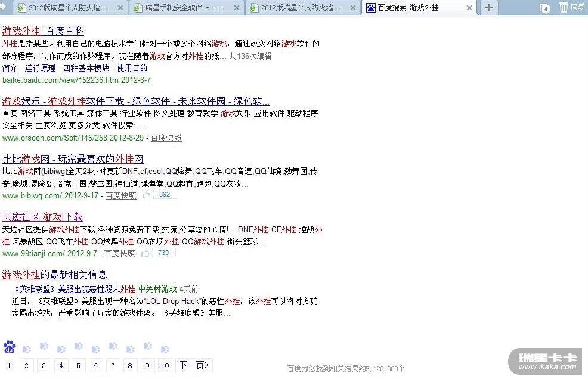Click paw icon above page 2
Viewport: 588px width, 379px height.
coord(27,349)
